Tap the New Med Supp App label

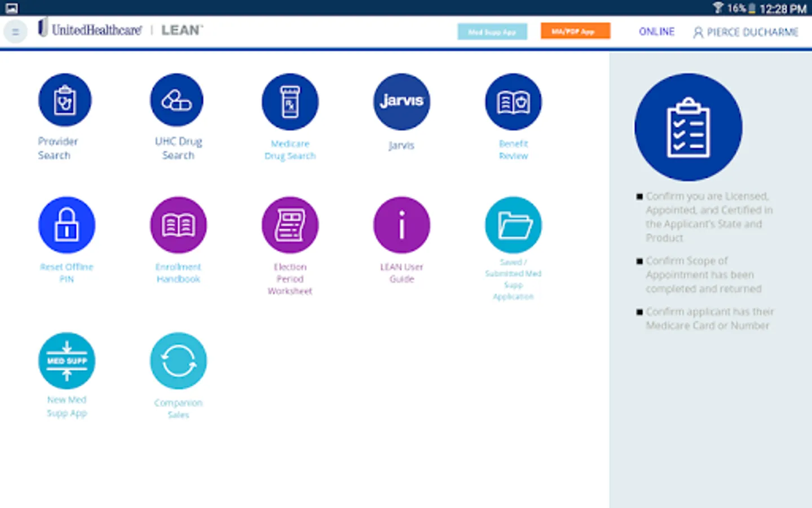pyautogui.click(x=67, y=406)
